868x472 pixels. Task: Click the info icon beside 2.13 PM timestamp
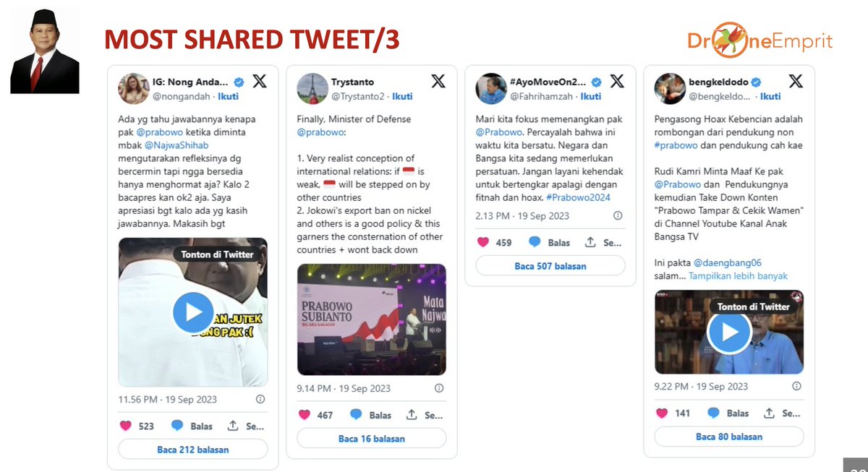tap(618, 215)
